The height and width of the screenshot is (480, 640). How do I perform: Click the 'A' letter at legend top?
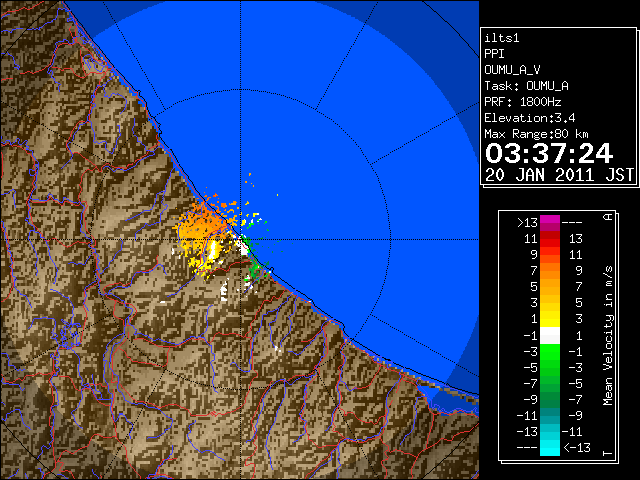pos(608,217)
